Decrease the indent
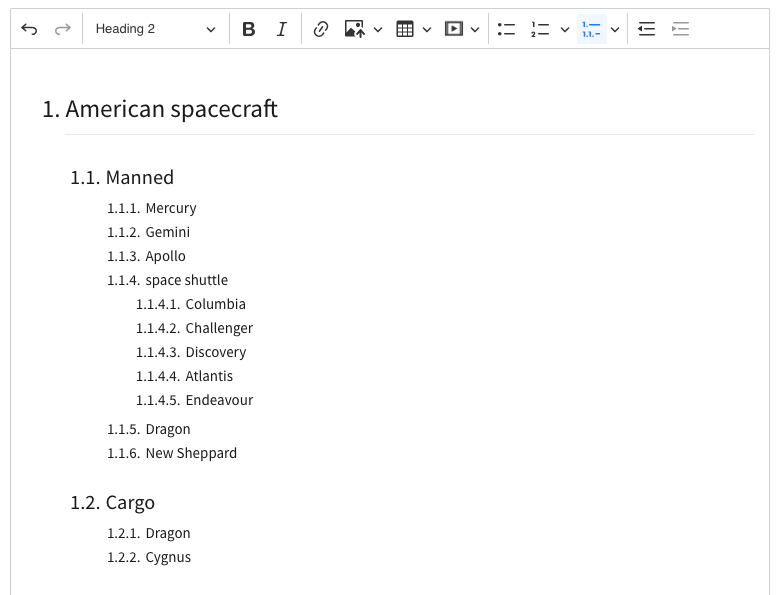Viewport: 782px width, 595px height. [x=646, y=29]
